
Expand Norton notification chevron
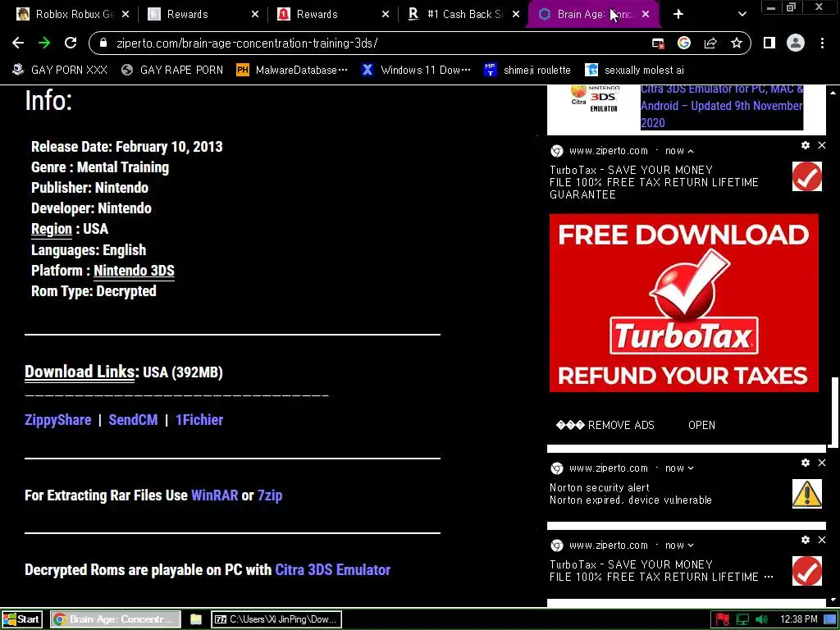pyautogui.click(x=691, y=468)
